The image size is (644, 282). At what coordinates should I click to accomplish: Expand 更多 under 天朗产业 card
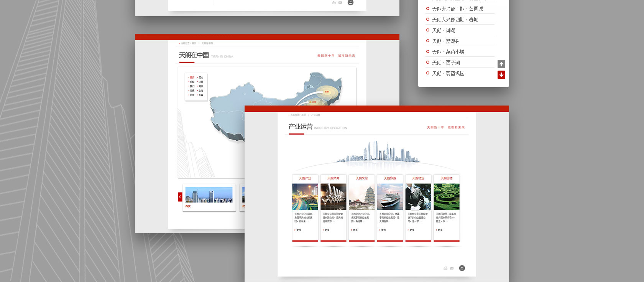[298, 230]
